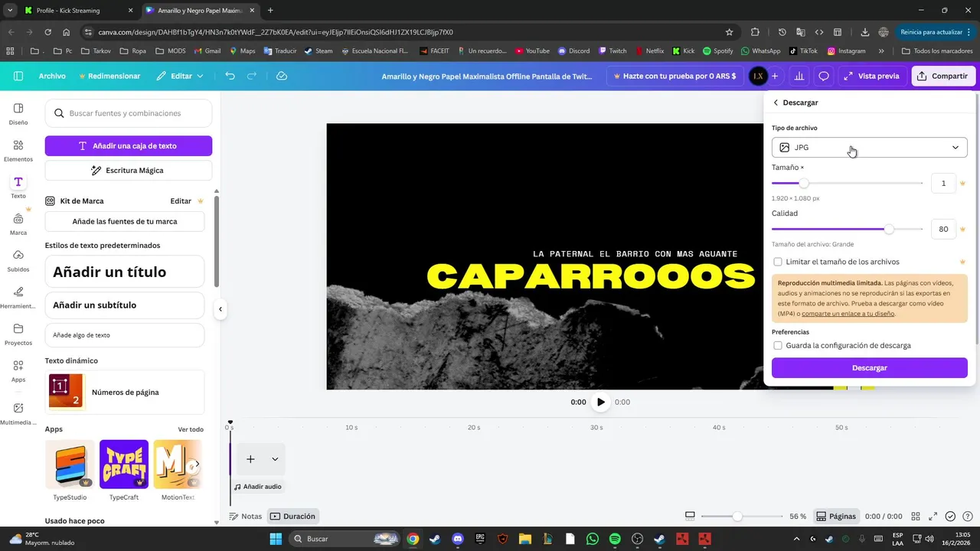Screen dimensions: 980x551
Task: Go back with the Descargar arrow
Action: [776, 103]
